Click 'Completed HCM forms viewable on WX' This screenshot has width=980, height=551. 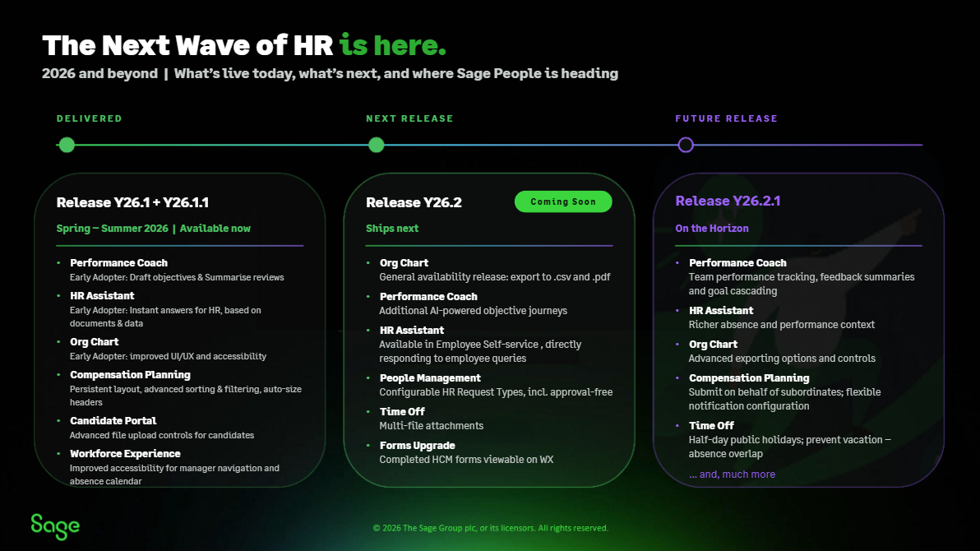coord(466,460)
